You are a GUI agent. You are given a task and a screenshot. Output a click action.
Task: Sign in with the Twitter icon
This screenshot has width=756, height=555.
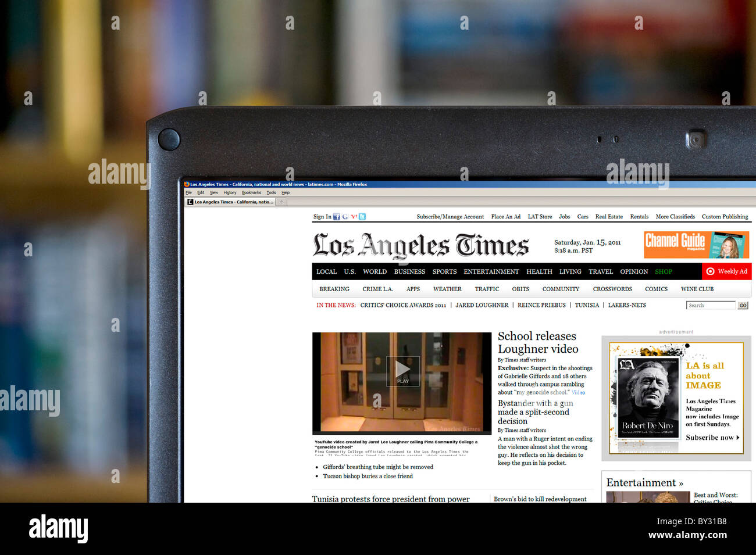[x=362, y=217]
